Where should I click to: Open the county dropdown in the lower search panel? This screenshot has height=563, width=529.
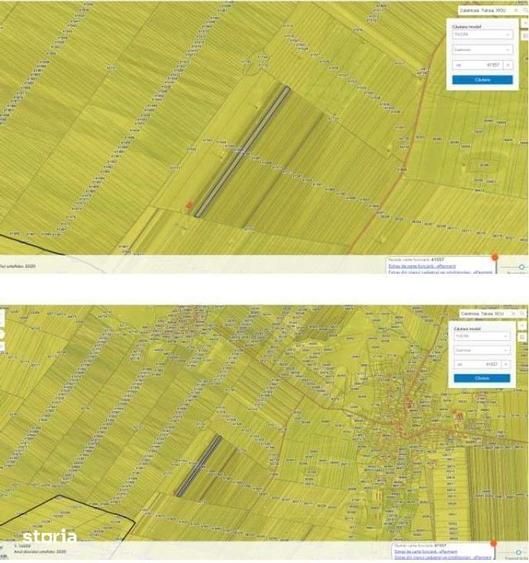(482, 336)
